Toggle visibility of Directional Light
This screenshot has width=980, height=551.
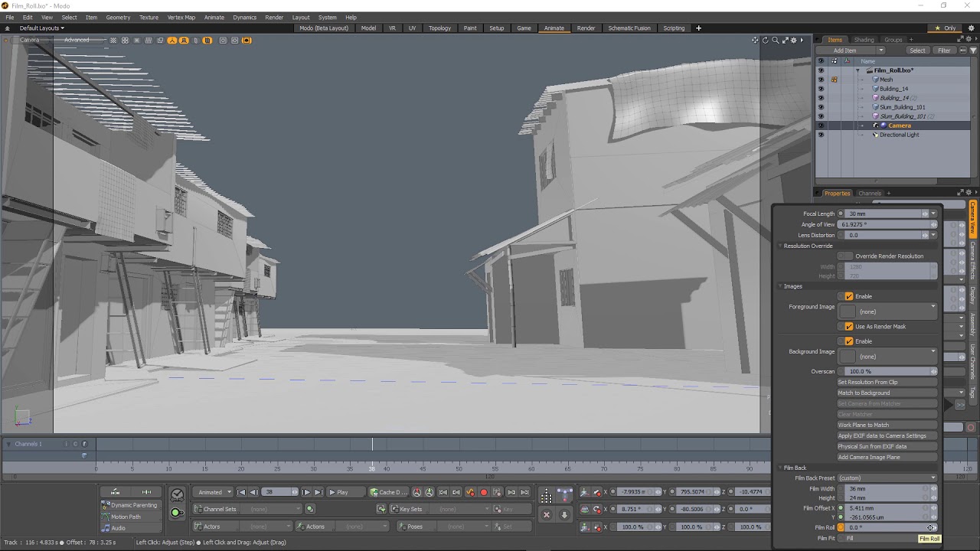pos(821,135)
